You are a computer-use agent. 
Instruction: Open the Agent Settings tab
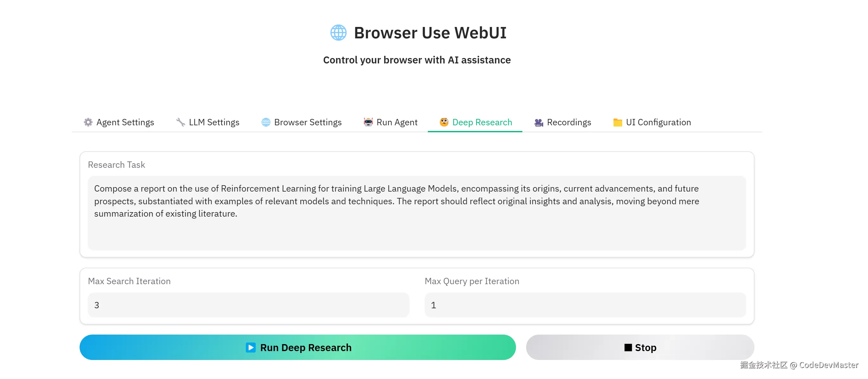pos(119,122)
